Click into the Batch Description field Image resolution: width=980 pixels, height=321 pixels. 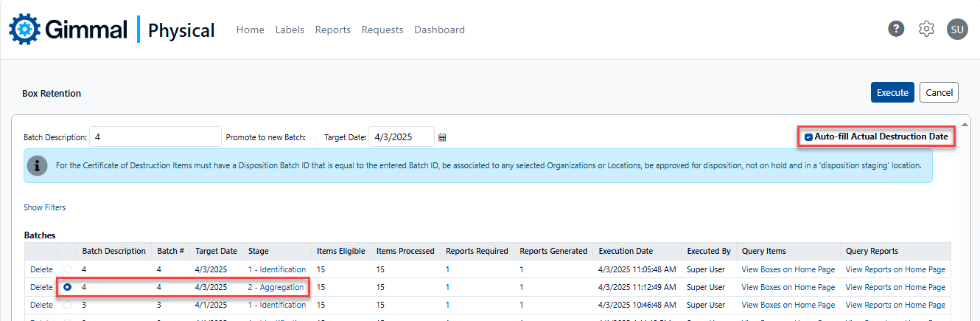point(155,137)
